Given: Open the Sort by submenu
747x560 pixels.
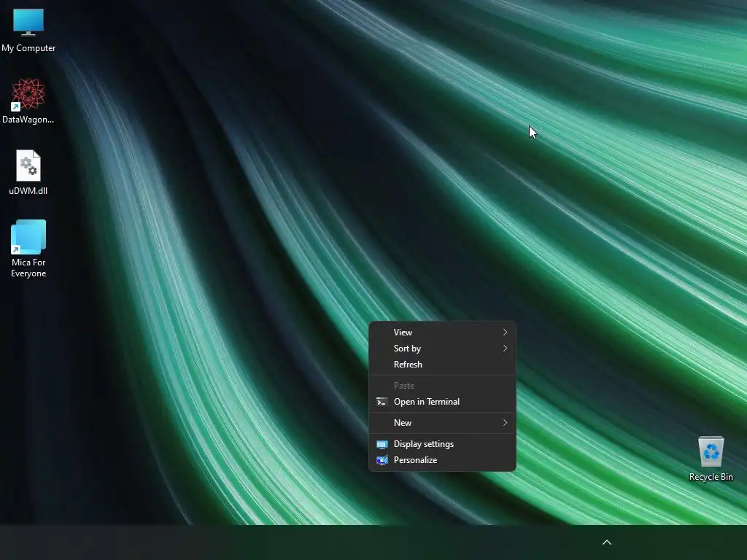Looking at the screenshot, I should pyautogui.click(x=442, y=349).
